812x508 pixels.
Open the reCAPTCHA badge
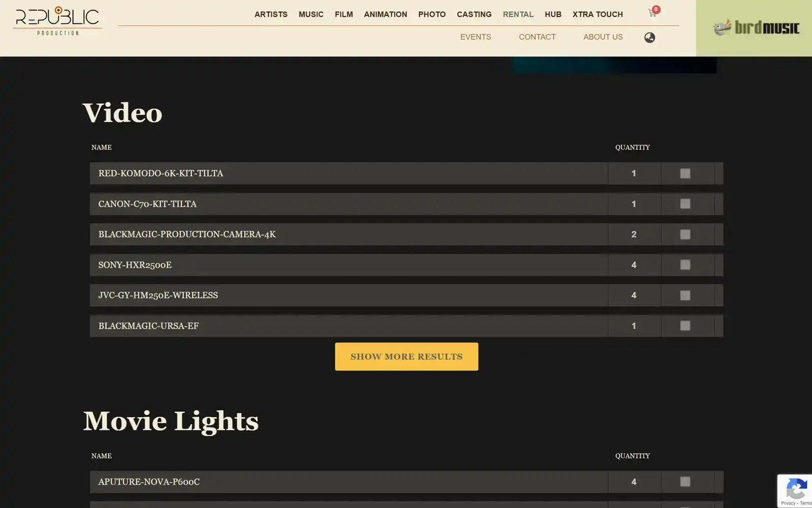(795, 491)
